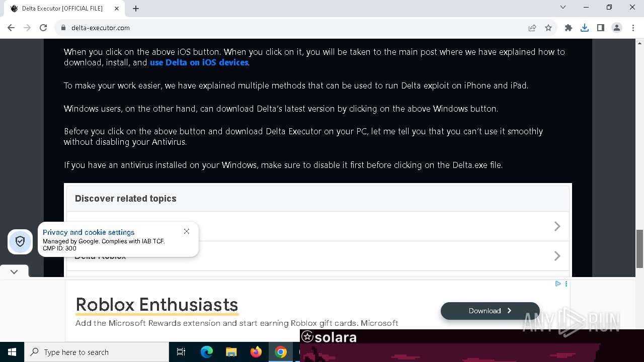644x362 pixels.
Task: Open the Roblox Enthusiasts ad headline
Action: (157, 305)
